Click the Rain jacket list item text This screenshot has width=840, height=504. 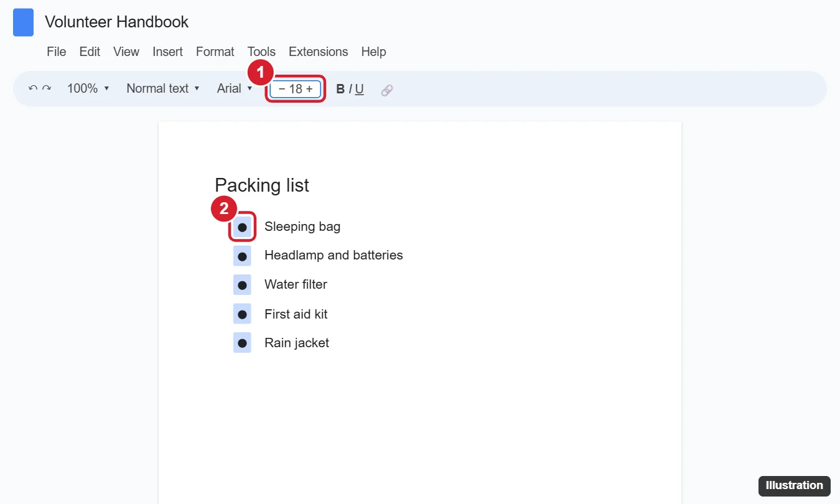coord(297,343)
